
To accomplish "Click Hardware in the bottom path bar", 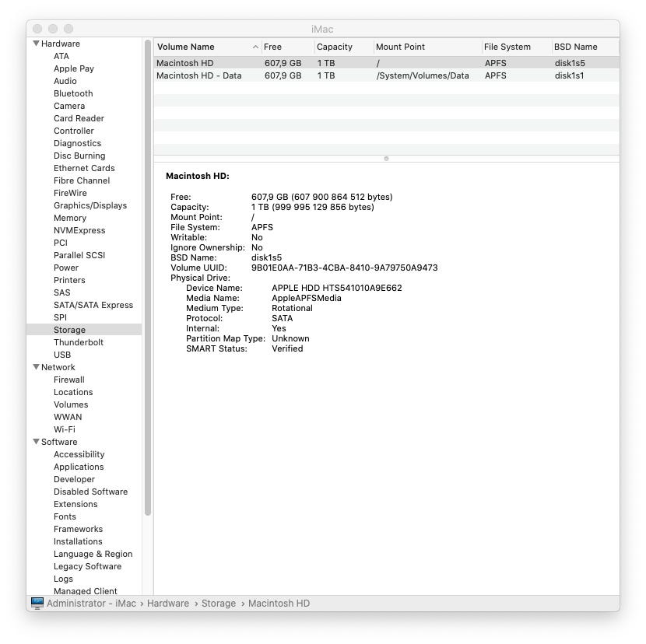I will coord(168,604).
